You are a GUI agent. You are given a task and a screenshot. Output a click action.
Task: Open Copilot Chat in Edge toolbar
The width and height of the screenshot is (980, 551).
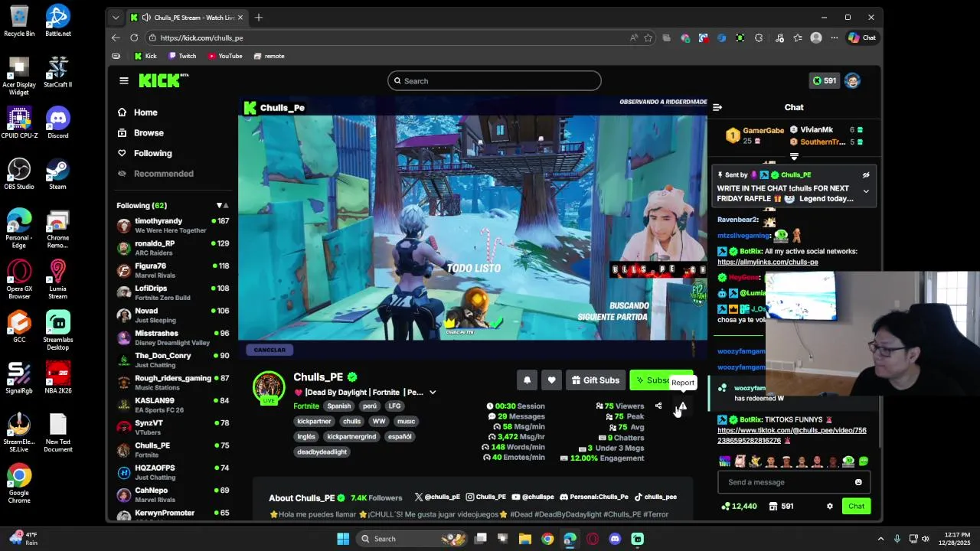click(x=862, y=37)
